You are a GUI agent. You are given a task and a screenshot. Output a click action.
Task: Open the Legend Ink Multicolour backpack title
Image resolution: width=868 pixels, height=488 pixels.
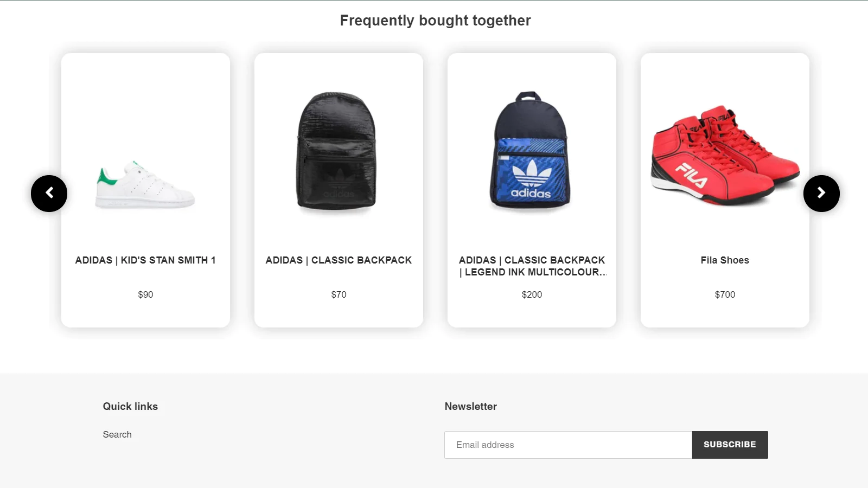pyautogui.click(x=532, y=266)
